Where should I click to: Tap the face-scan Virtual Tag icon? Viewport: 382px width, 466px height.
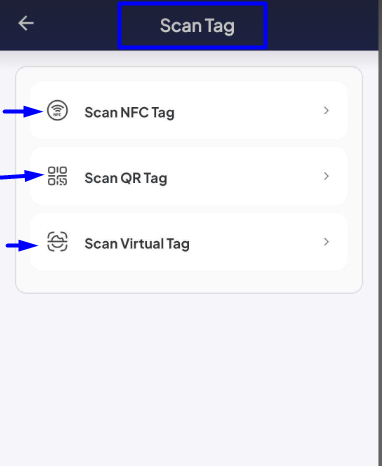point(57,242)
